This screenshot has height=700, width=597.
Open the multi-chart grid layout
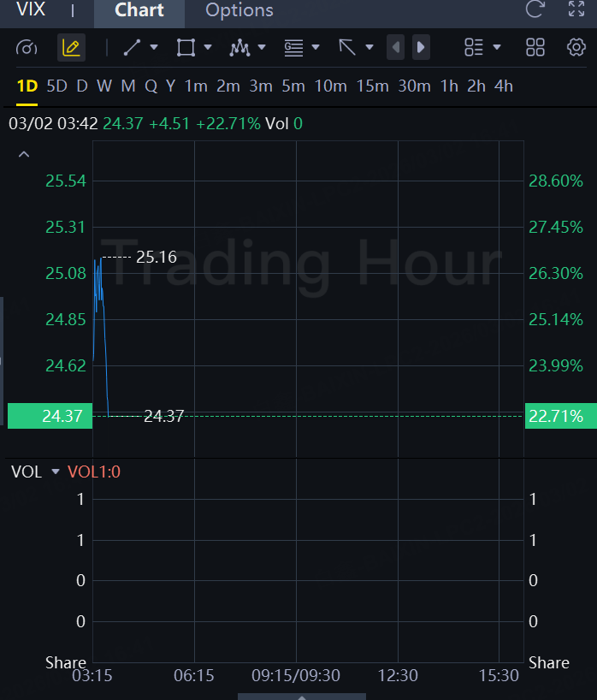pyautogui.click(x=535, y=47)
